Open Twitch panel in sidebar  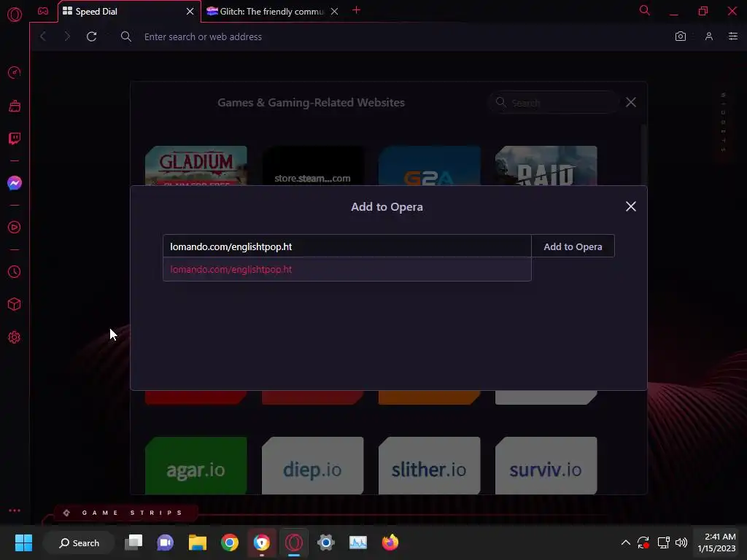tap(15, 139)
